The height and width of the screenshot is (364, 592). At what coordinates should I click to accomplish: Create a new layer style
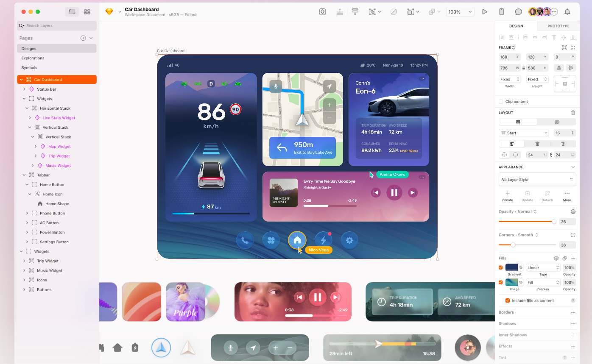coord(508,196)
